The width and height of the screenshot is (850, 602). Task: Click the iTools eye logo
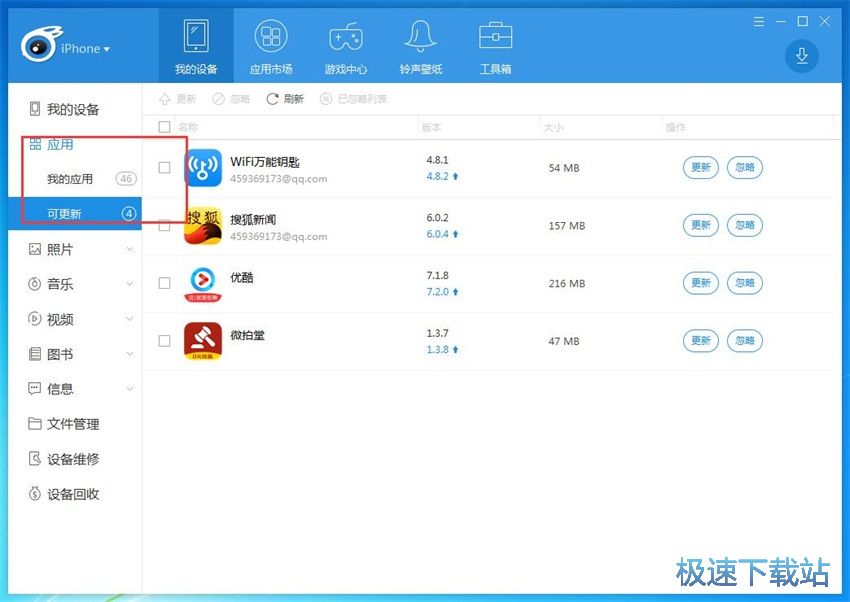point(41,44)
